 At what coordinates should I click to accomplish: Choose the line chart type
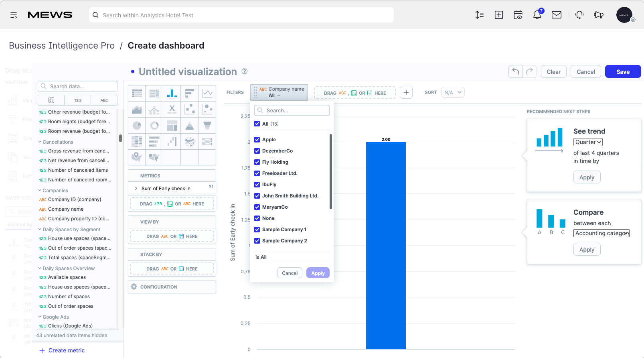[207, 93]
